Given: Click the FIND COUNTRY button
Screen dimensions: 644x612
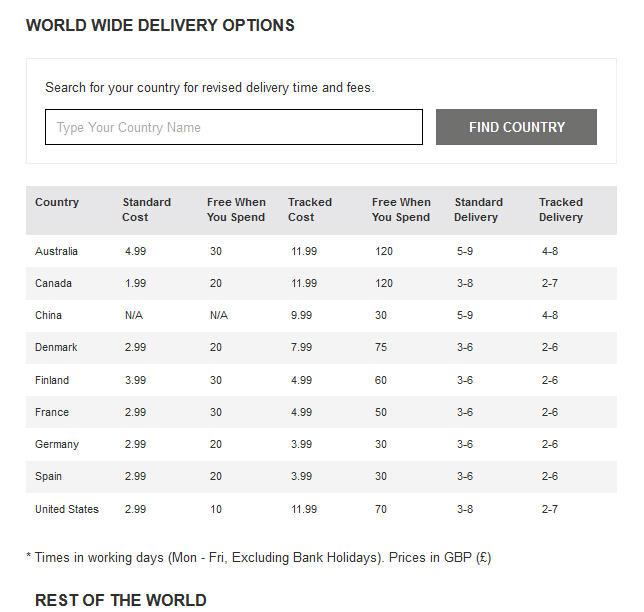Looking at the screenshot, I should (x=516, y=127).
